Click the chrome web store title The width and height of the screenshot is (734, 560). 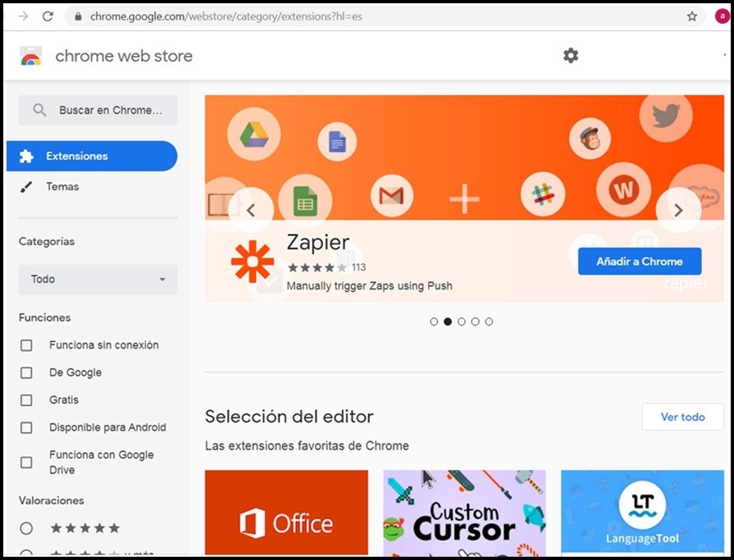124,56
